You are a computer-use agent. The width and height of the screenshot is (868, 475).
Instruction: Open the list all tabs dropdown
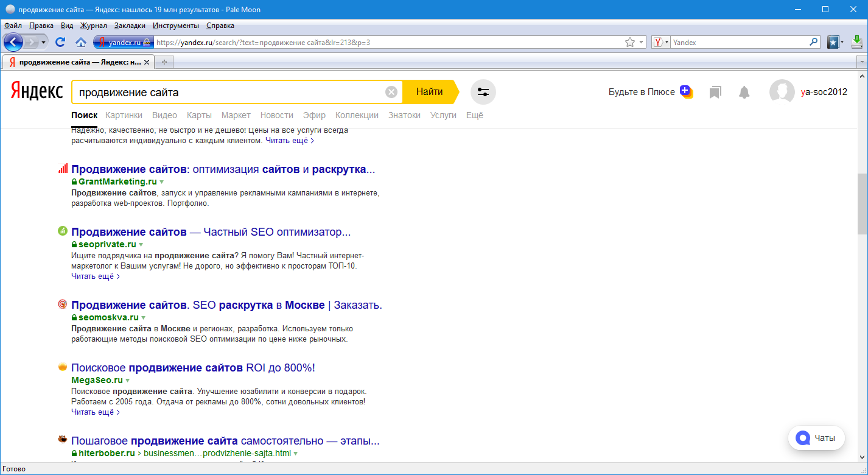[x=861, y=62]
